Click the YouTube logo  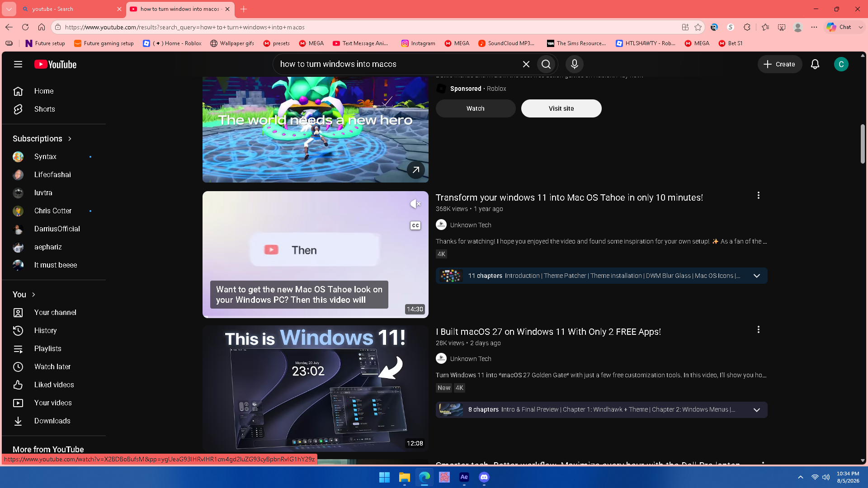[x=56, y=64]
